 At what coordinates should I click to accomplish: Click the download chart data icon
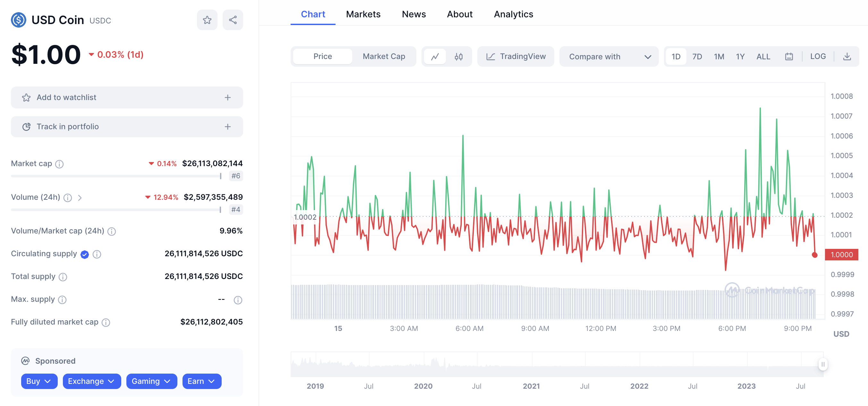click(x=847, y=57)
